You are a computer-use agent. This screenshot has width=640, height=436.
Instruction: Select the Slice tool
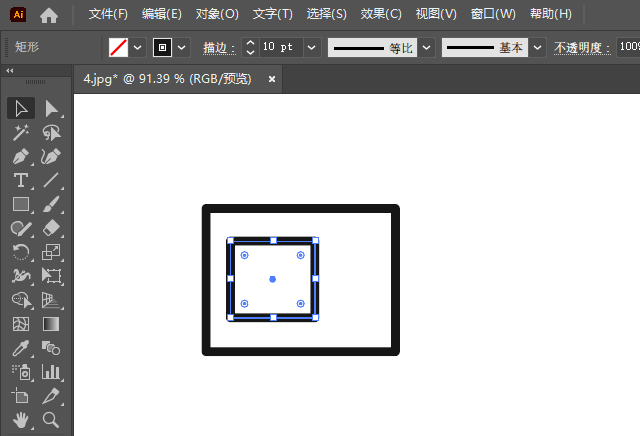tap(51, 396)
